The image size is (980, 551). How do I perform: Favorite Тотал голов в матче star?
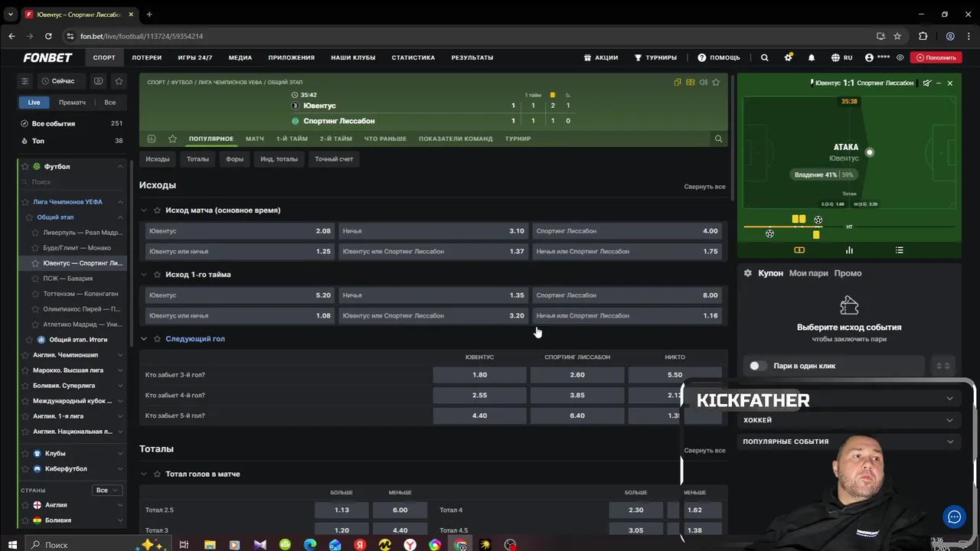pyautogui.click(x=157, y=474)
